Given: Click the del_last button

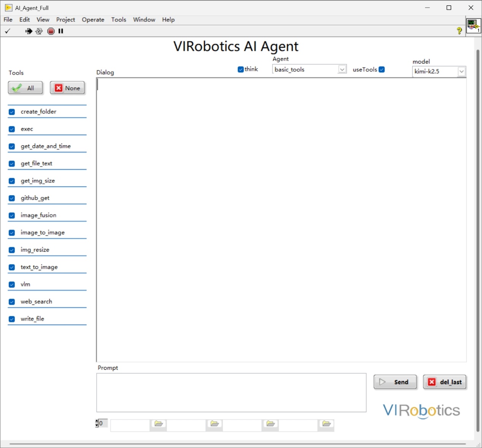Looking at the screenshot, I should click(x=445, y=382).
